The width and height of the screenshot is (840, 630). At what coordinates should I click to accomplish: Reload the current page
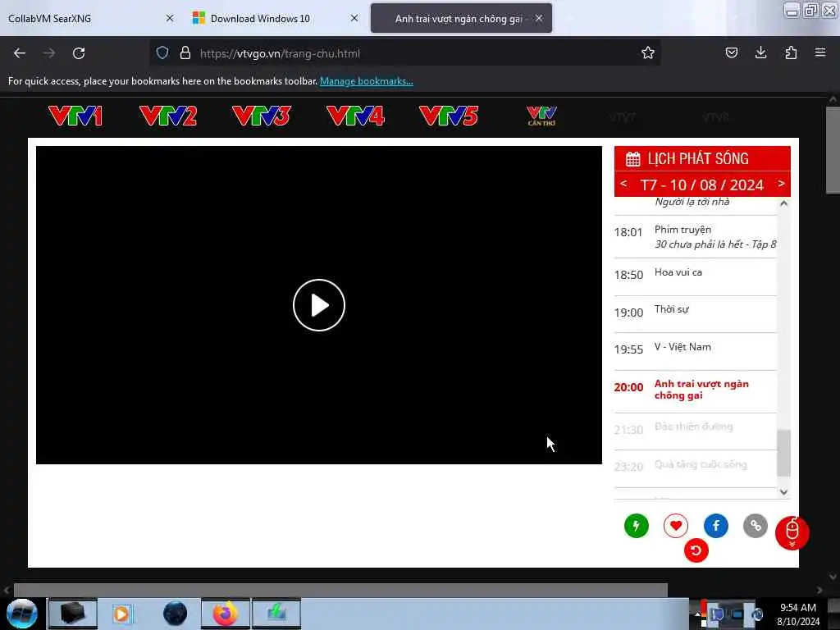[79, 53]
